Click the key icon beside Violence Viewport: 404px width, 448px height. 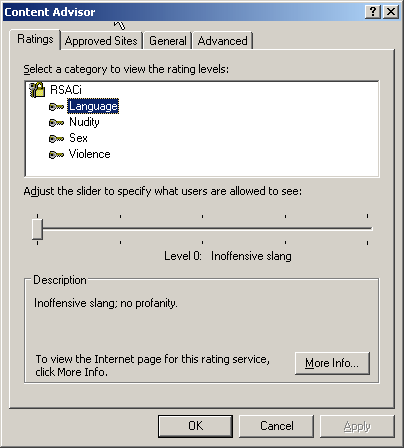[56, 155]
